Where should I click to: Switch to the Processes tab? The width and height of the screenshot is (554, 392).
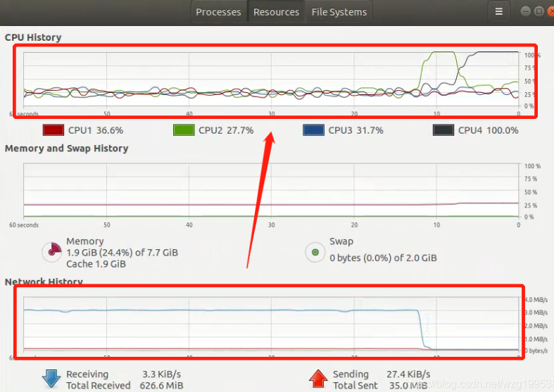[218, 12]
